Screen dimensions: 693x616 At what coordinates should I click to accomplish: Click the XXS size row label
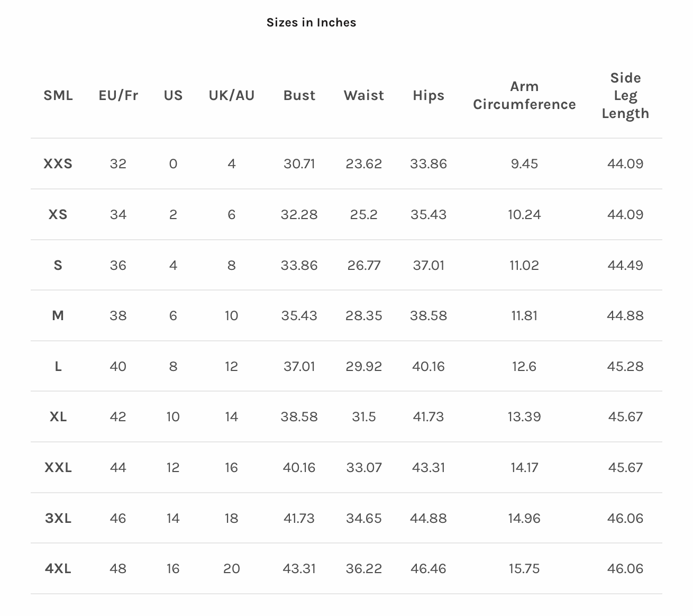[58, 164]
